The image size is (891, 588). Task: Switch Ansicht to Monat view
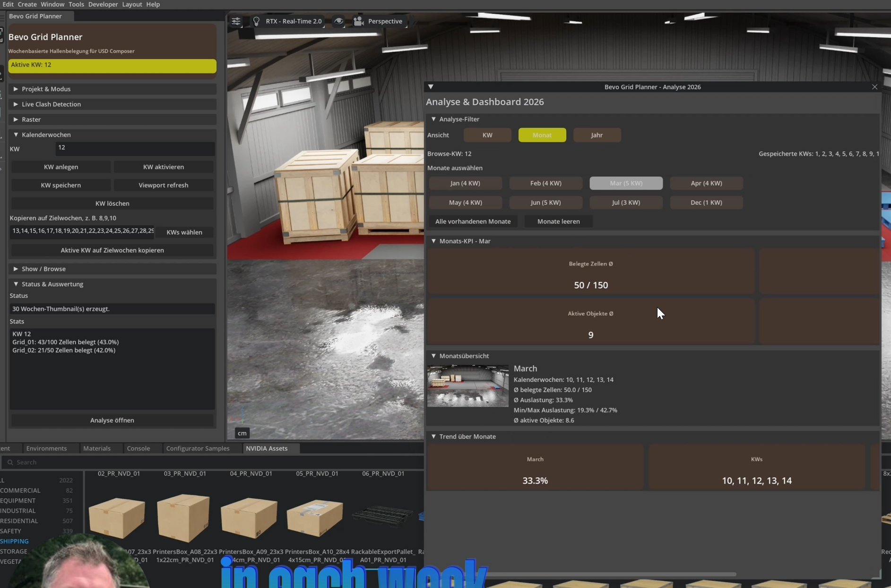click(x=542, y=135)
